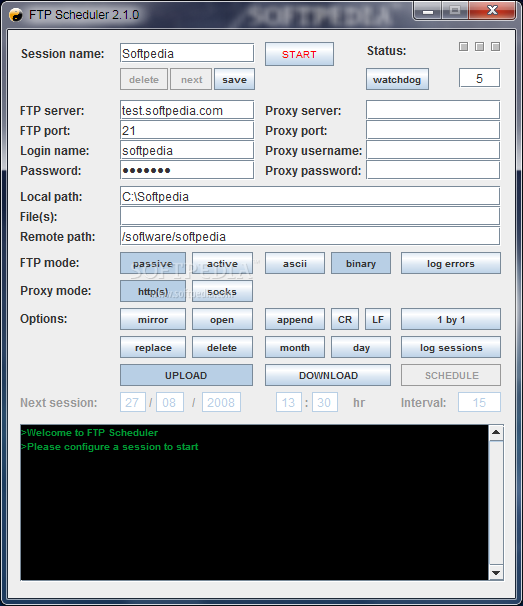Viewport: 523px width, 606px height.
Task: Toggle active FTP mode
Action: [222, 263]
